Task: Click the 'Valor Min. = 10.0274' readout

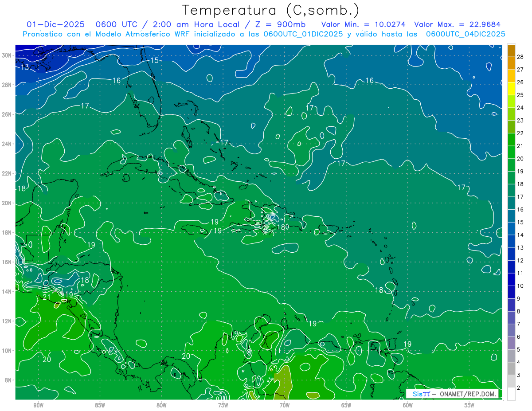Action: point(364,25)
